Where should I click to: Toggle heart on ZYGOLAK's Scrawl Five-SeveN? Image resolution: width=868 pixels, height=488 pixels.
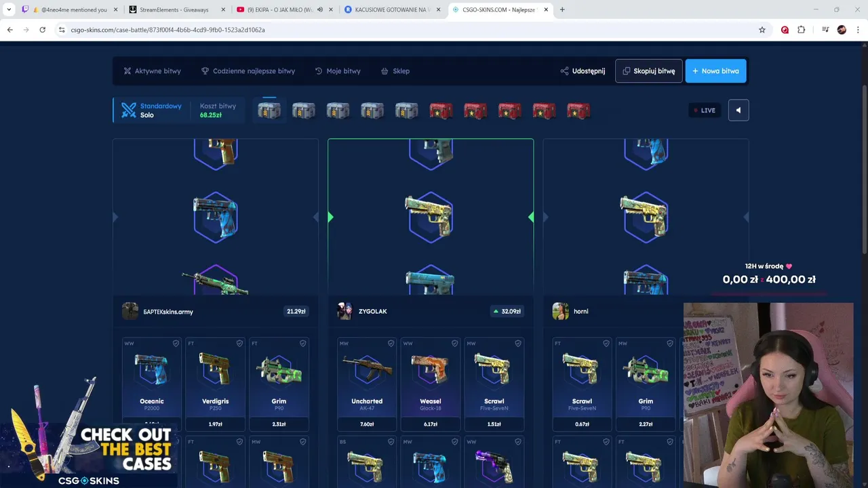click(518, 344)
